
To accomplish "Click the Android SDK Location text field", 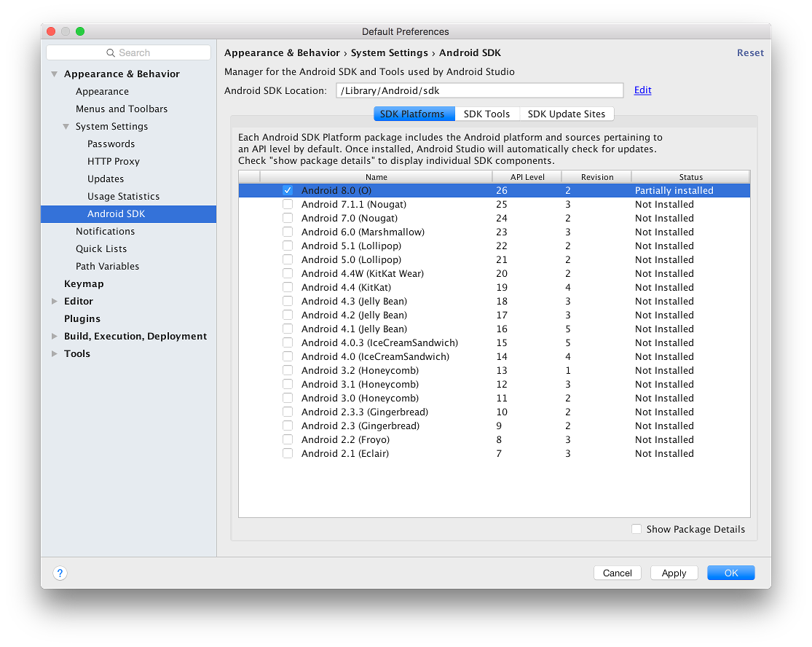I will click(x=479, y=90).
